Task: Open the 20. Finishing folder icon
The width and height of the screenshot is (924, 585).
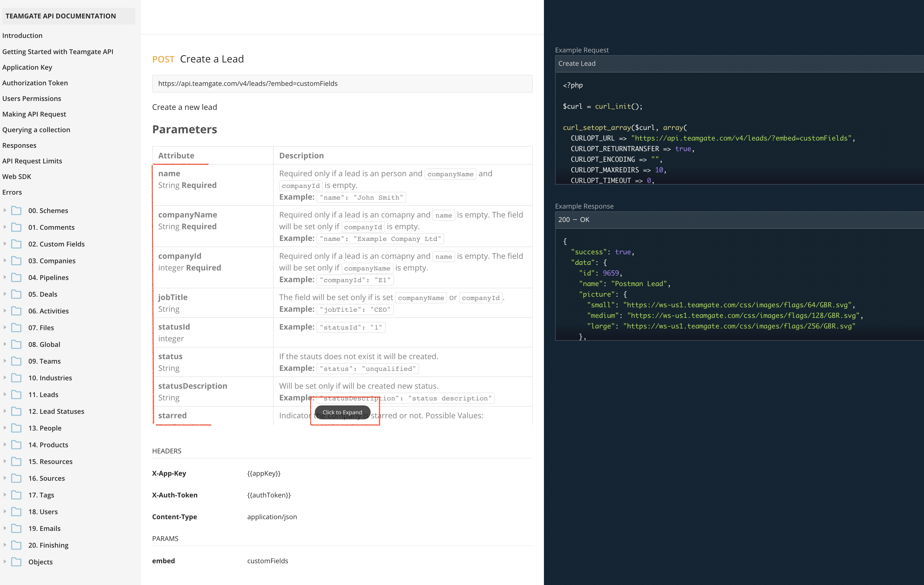Action: click(x=16, y=545)
